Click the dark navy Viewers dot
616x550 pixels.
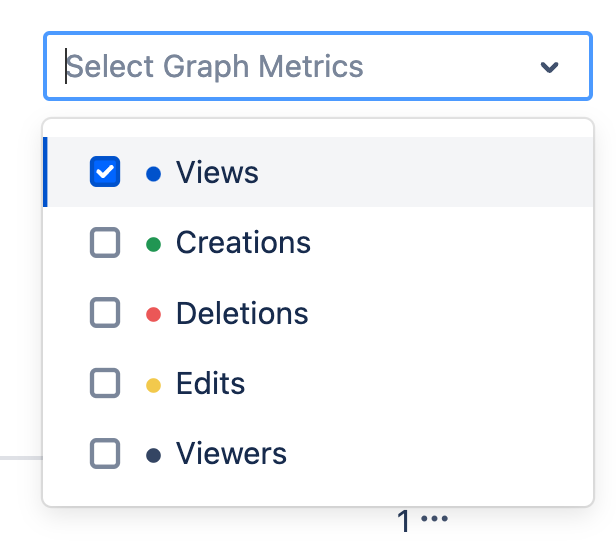(x=153, y=455)
